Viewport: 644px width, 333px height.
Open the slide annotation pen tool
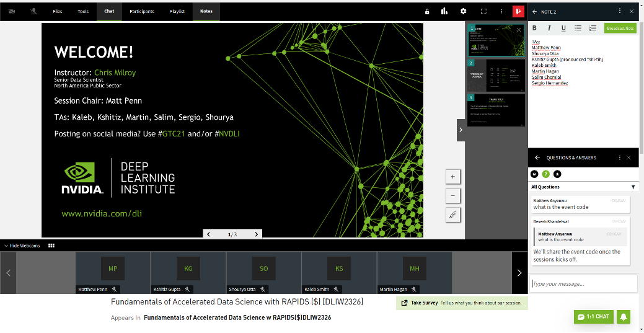453,215
